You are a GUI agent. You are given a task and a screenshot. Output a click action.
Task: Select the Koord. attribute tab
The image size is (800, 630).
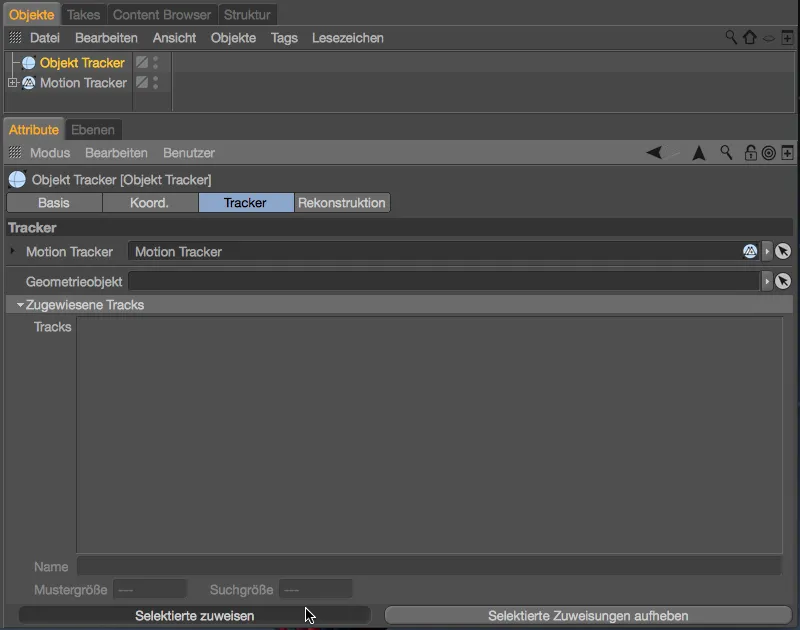coord(150,203)
